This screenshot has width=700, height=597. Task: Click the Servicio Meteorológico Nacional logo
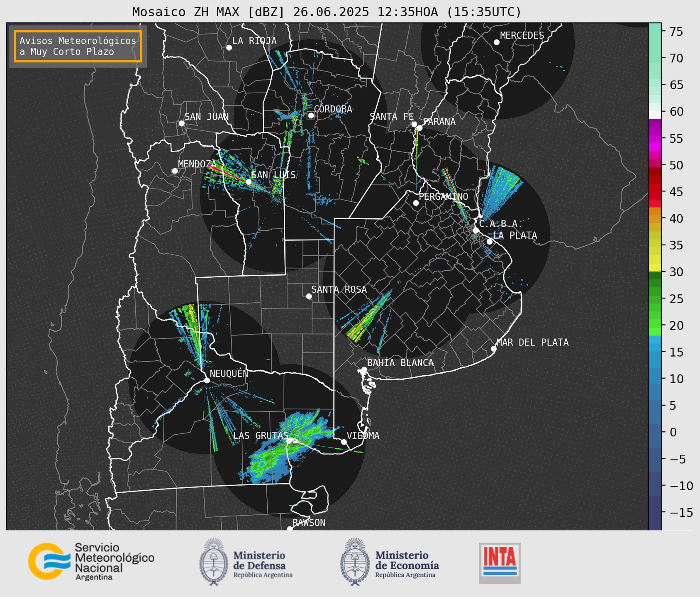91,561
